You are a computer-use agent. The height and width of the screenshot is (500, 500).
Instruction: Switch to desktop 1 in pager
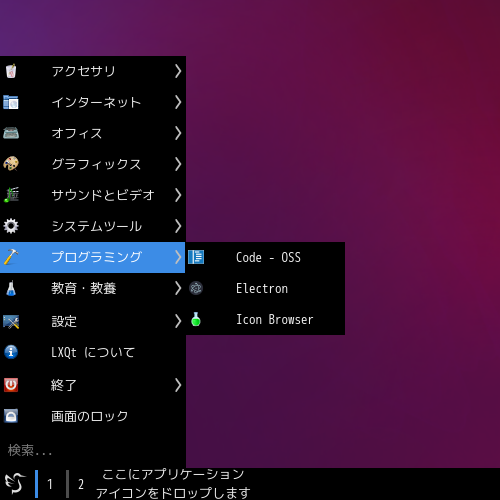click(50, 484)
